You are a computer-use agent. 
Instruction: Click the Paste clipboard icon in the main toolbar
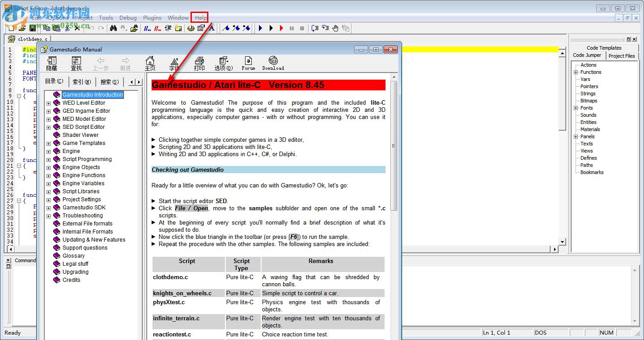tap(57, 28)
